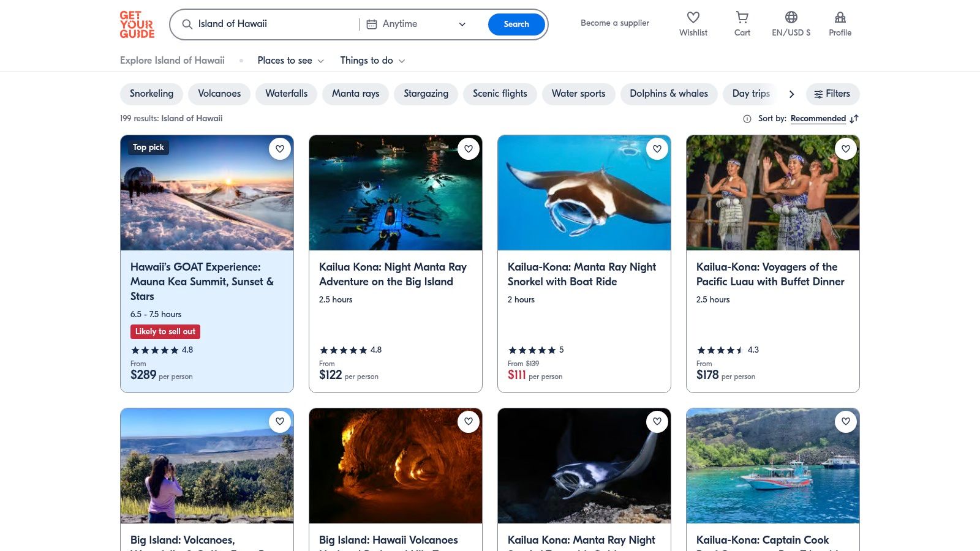The image size is (980, 551).
Task: Click the GetYourGuide logo
Action: 137,24
